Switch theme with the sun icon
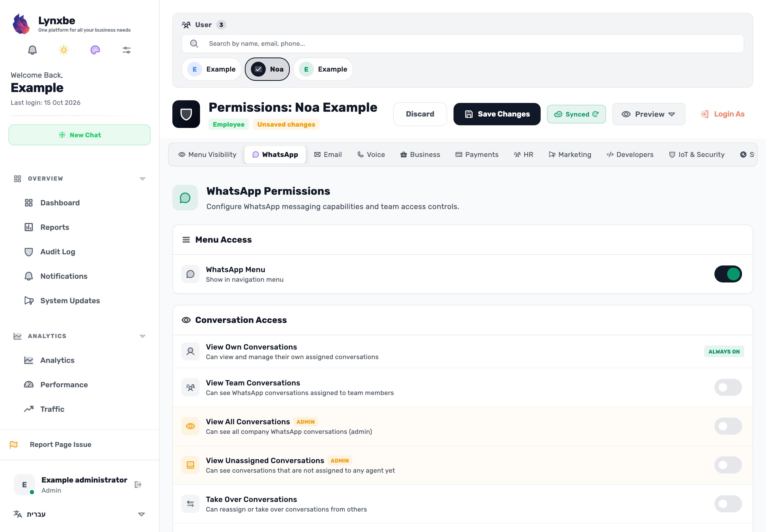The height and width of the screenshot is (532, 766). coord(64,50)
